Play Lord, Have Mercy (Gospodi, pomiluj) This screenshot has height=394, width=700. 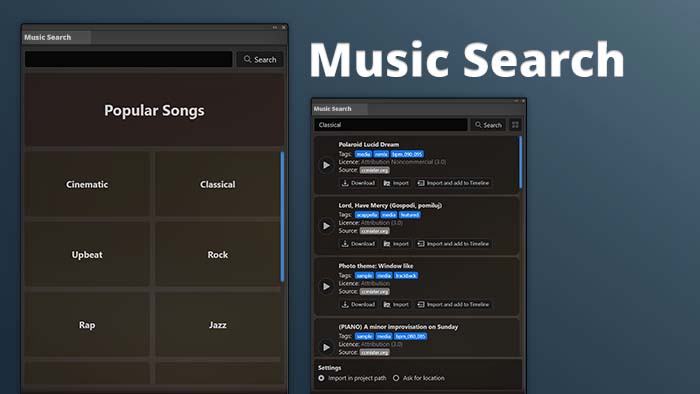point(326,226)
